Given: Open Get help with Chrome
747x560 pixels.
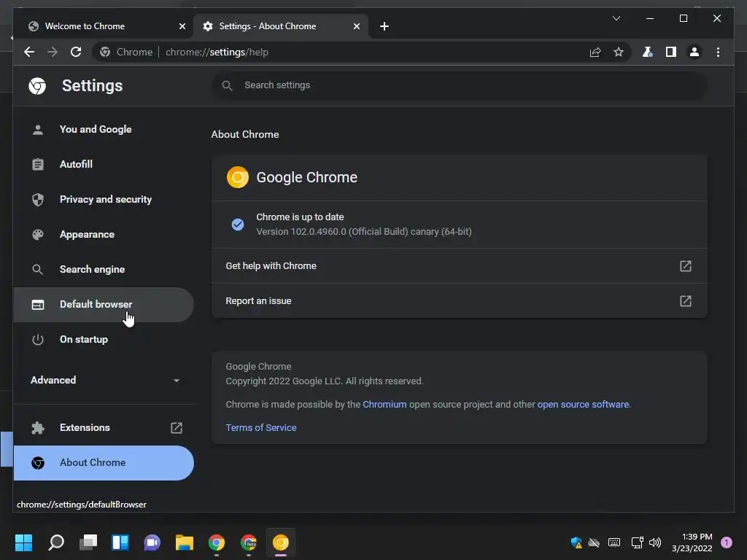Looking at the screenshot, I should 460,265.
